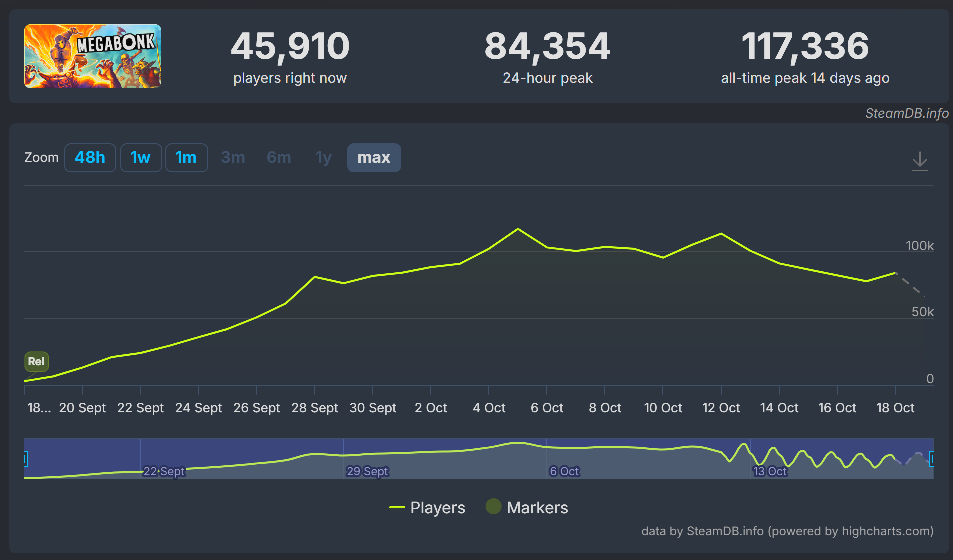Click the 100k y-axis label
Screen dimensions: 953x560
pyautogui.click(x=920, y=246)
